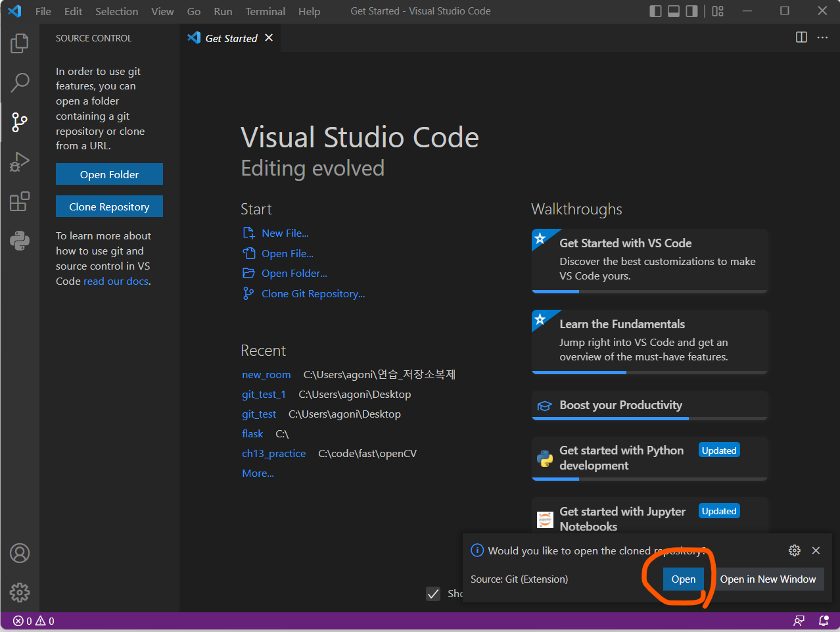This screenshot has width=840, height=632.
Task: Click Open Folder... under Start
Action: pyautogui.click(x=294, y=273)
